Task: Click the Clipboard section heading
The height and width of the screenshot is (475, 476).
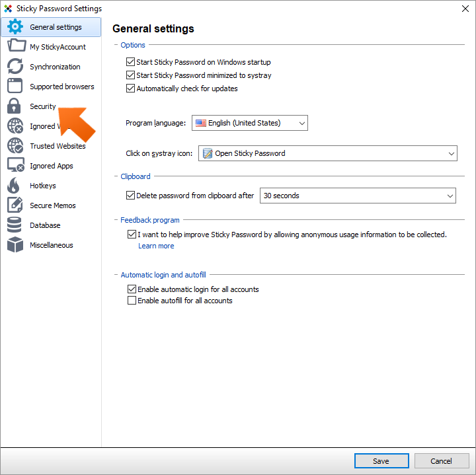Action: pos(136,176)
